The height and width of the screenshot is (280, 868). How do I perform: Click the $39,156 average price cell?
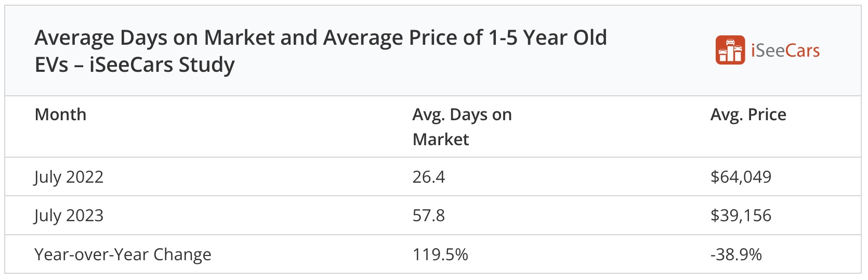(741, 215)
